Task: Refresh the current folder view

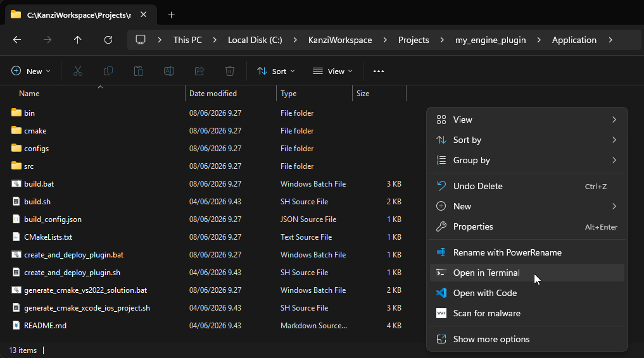Action: coord(108,40)
